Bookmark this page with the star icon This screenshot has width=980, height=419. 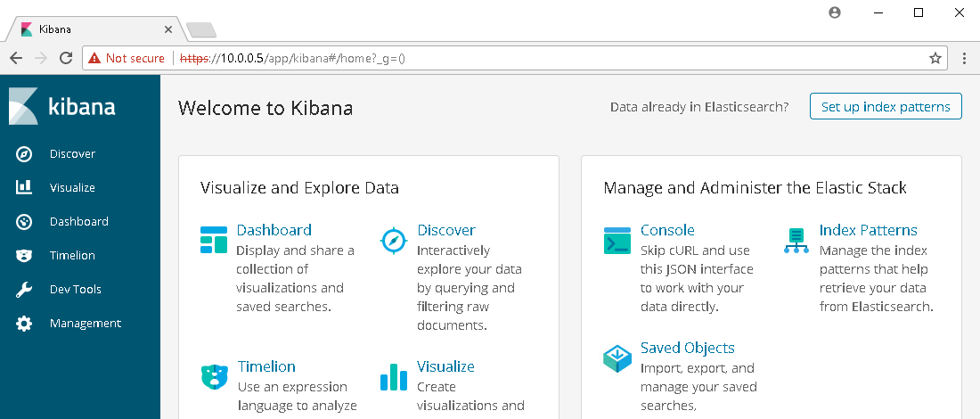[935, 58]
